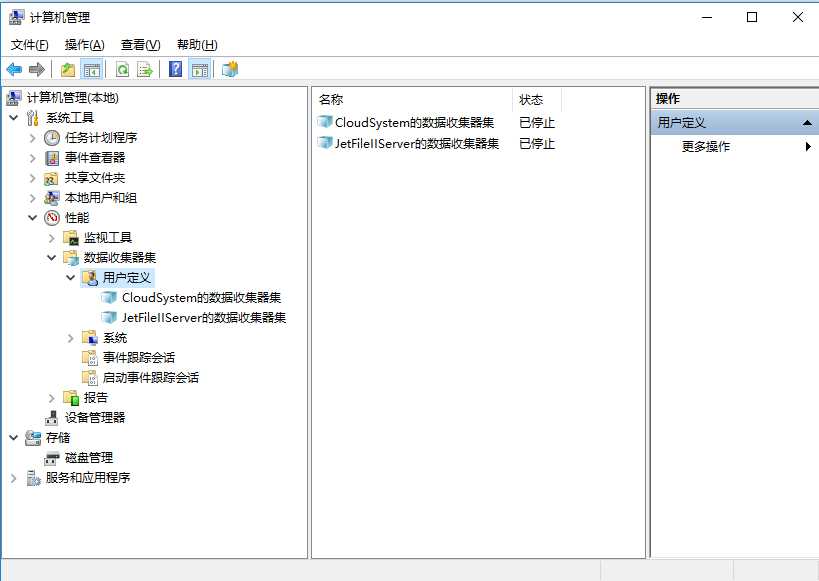
Task: Open the 帮助(H) menu
Action: (x=197, y=45)
